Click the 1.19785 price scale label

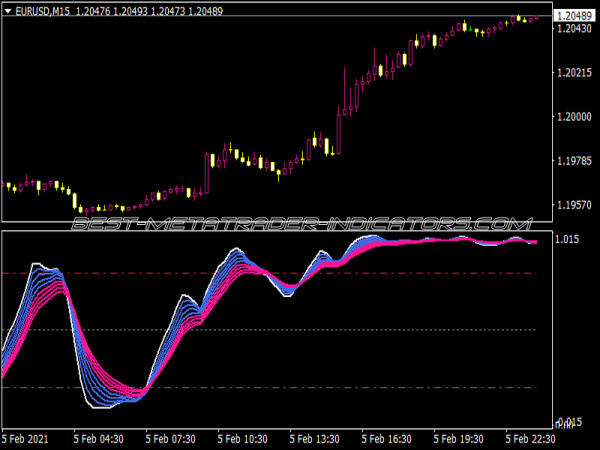click(574, 161)
